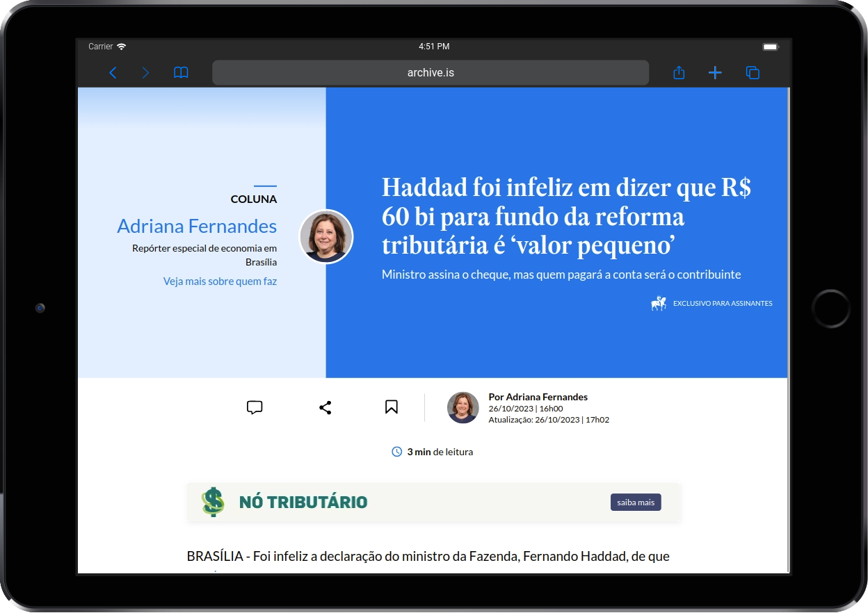Screen dimensions: 868x613
Task: Click the dollar sign icon in Nó Tributário banner
Action: pyautogui.click(x=212, y=502)
